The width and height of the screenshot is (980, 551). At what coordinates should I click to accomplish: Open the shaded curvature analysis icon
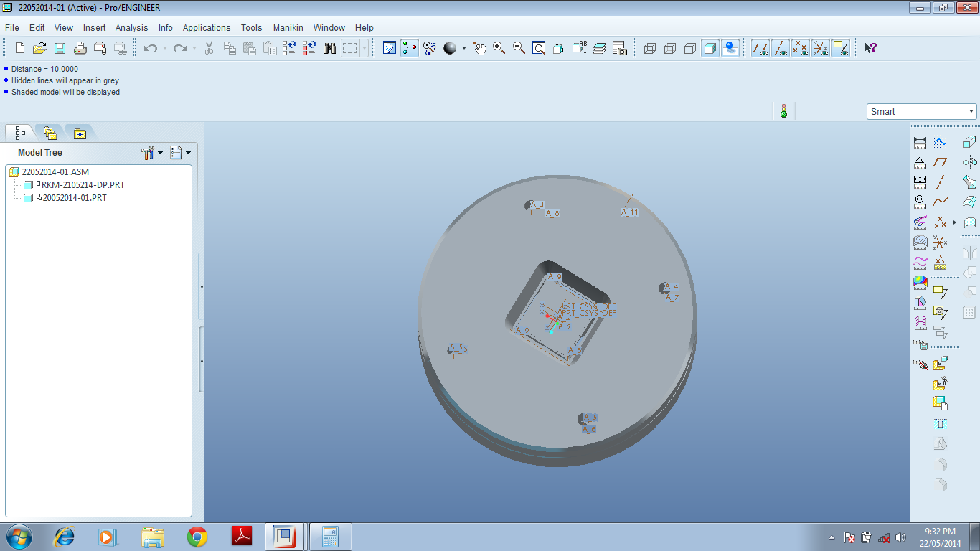tap(920, 283)
